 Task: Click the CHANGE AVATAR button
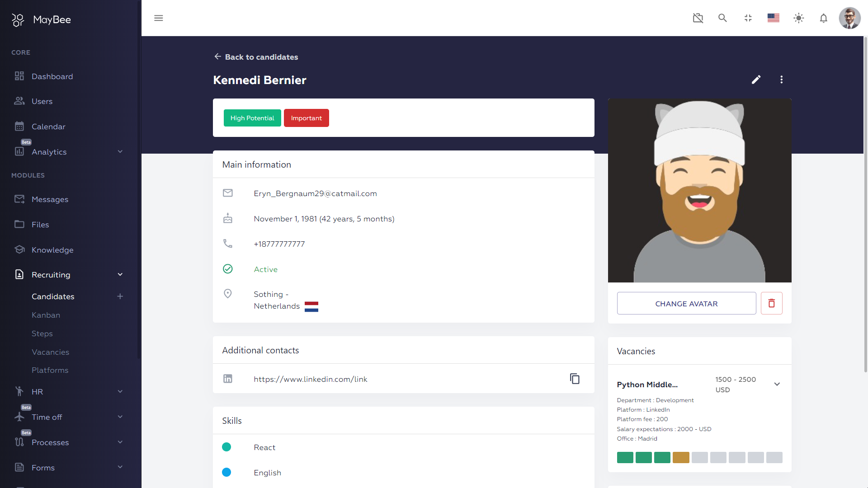coord(686,303)
